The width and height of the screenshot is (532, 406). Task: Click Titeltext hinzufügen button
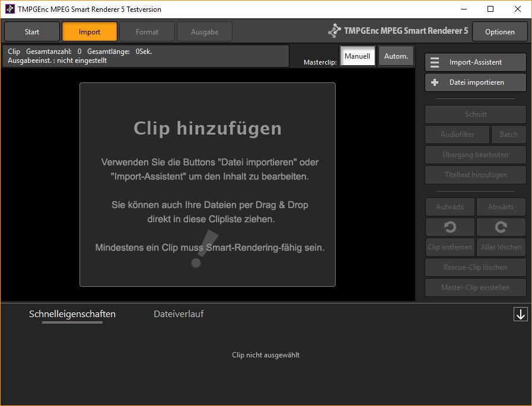pyautogui.click(x=475, y=175)
